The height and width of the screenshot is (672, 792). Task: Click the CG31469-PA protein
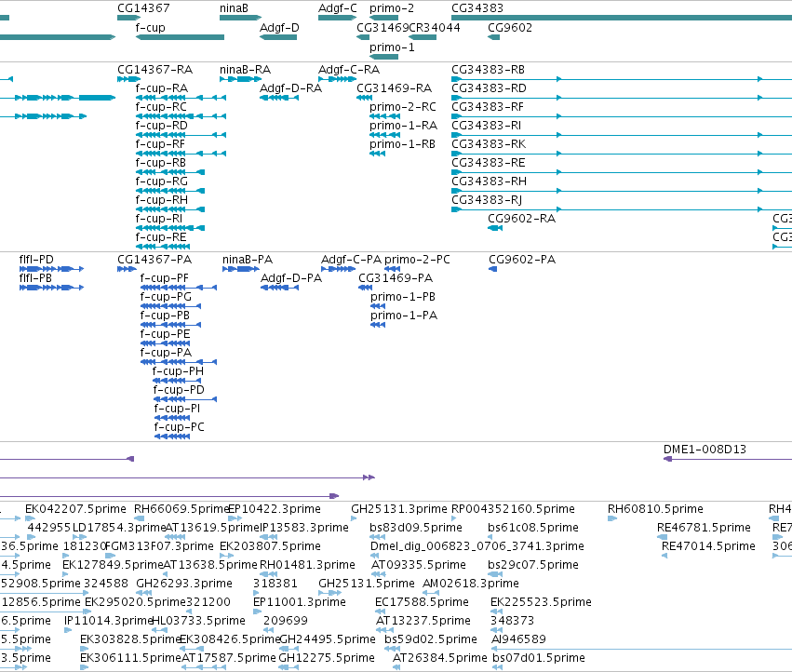[x=365, y=288]
